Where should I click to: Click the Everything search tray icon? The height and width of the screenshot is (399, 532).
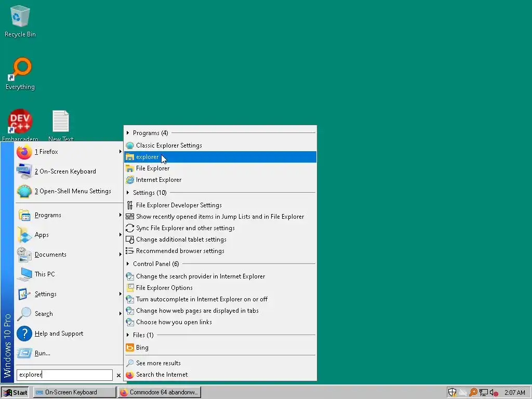click(473, 392)
